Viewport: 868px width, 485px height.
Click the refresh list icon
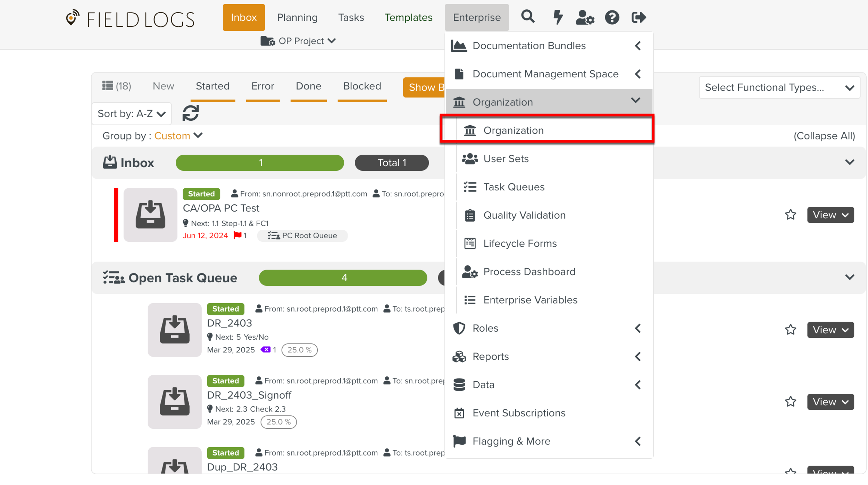point(191,113)
